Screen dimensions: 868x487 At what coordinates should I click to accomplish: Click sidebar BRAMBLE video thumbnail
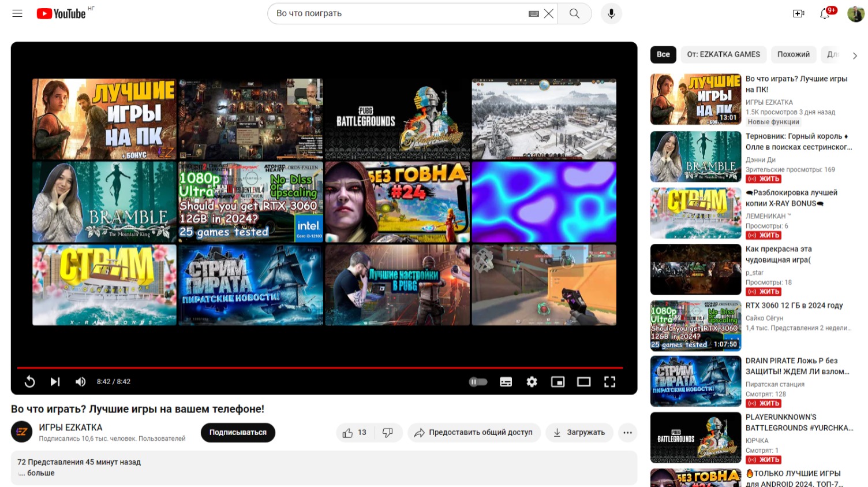[695, 157]
